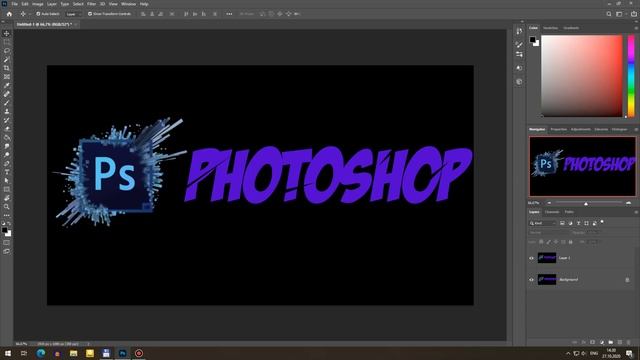Click the delete layer trash icon
Image resolution: width=640 pixels, height=360 pixels.
629,342
